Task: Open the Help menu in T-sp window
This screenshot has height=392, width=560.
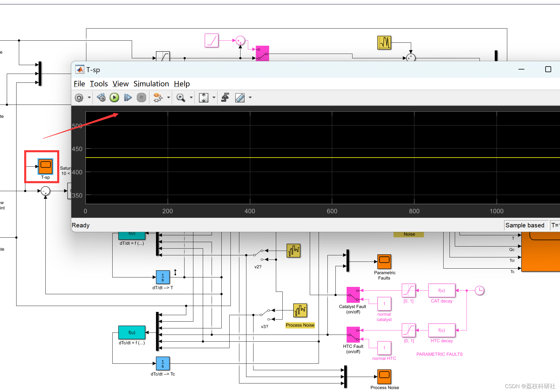Action: tap(182, 84)
